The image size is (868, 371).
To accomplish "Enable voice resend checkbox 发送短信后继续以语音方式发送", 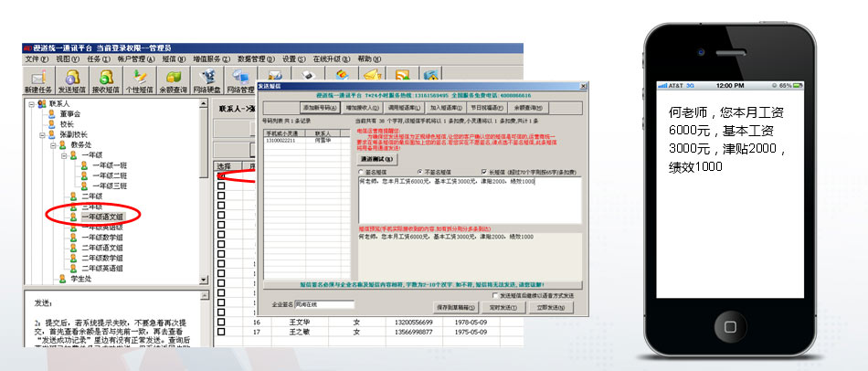I will click(494, 295).
